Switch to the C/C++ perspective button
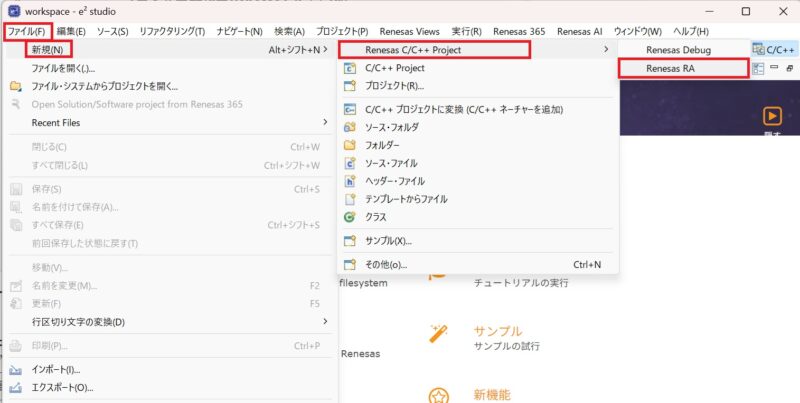The height and width of the screenshot is (403, 800). point(774,50)
